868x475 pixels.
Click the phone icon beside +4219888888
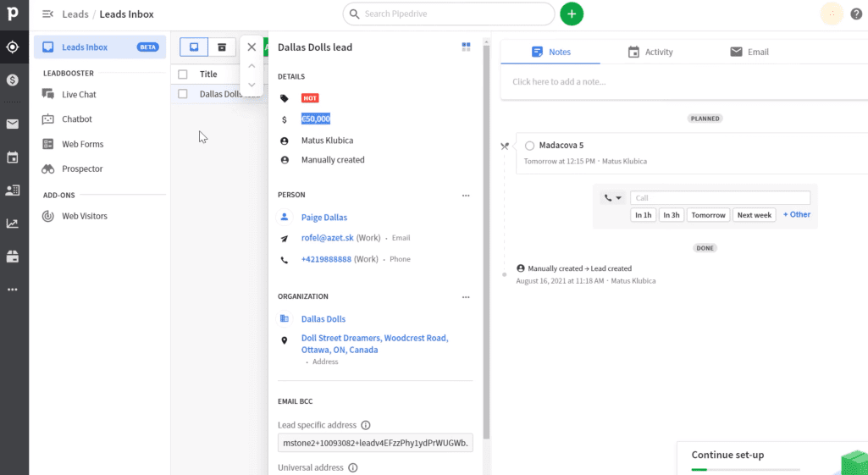click(284, 260)
